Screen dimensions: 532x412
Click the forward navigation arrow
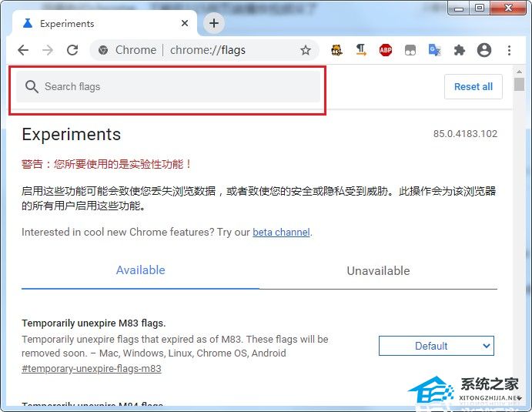point(48,50)
